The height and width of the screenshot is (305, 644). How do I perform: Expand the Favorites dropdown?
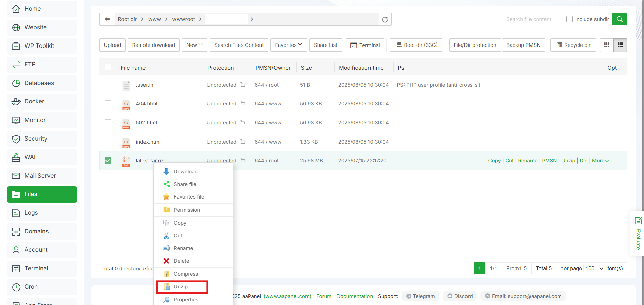tap(288, 45)
